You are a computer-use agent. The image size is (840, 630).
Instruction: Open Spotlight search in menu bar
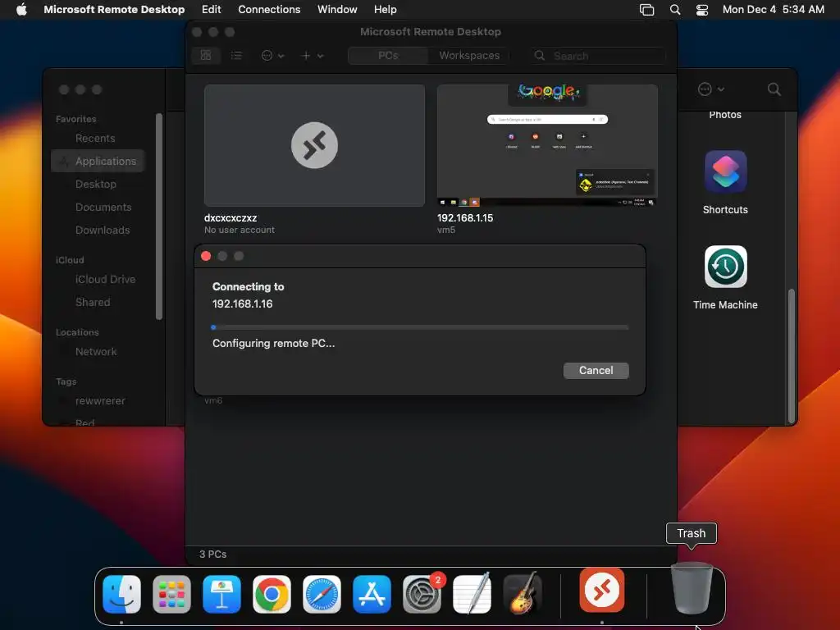pyautogui.click(x=675, y=10)
